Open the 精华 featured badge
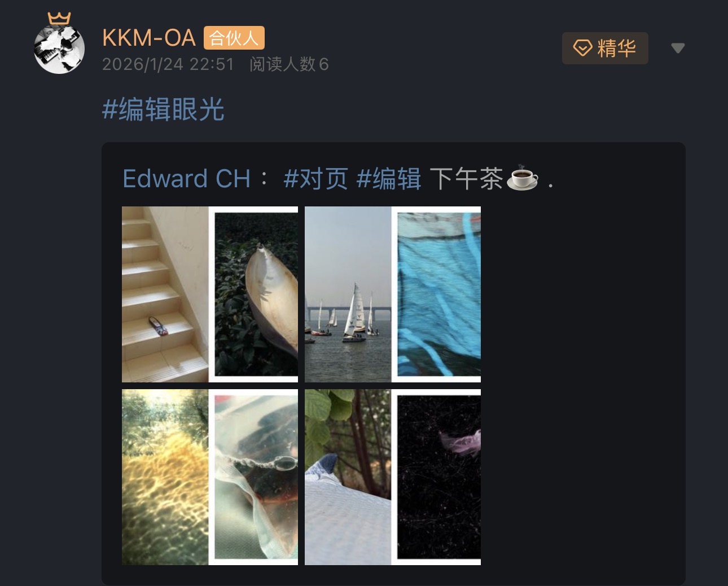This screenshot has height=586, width=728. click(x=605, y=48)
